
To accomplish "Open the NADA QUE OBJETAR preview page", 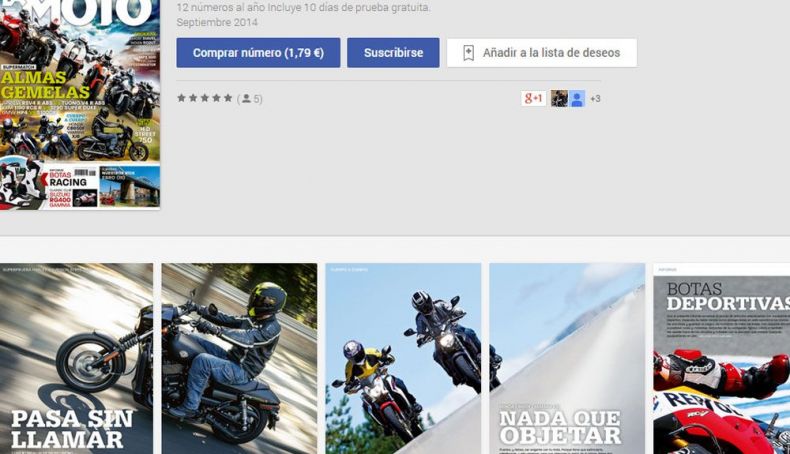I will pyautogui.click(x=567, y=358).
